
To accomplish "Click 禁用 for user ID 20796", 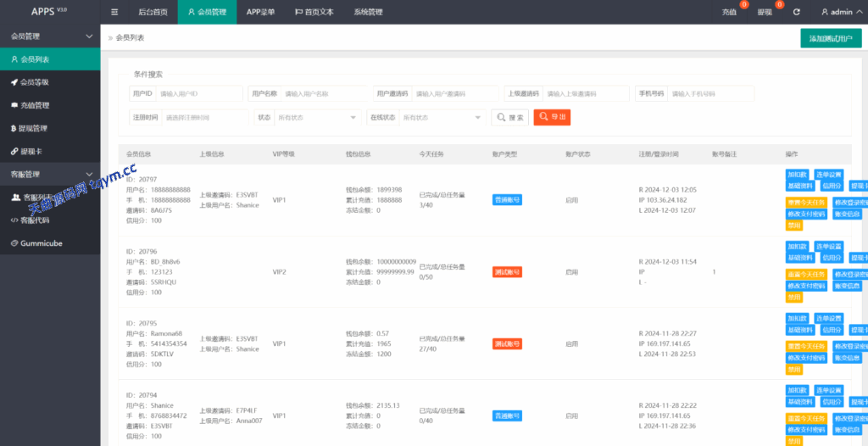I will 794,298.
